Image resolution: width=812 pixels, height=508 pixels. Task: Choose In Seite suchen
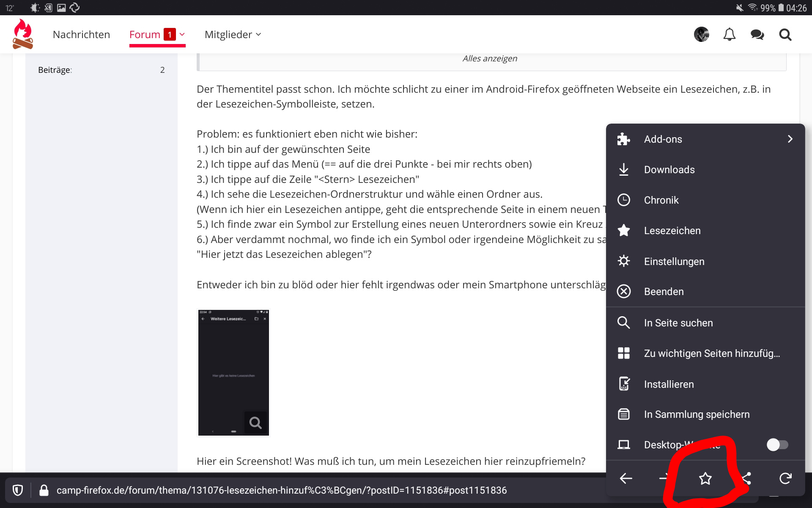point(678,323)
